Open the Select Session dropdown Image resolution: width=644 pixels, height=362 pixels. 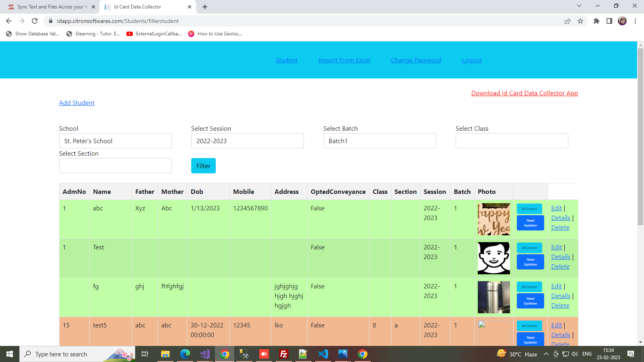coord(247,141)
